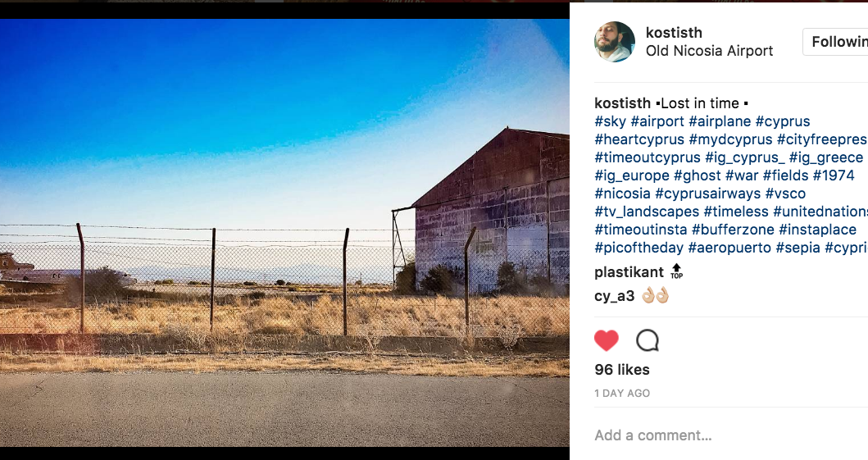The height and width of the screenshot is (460, 868).
Task: Open the Old Nicosia Airport location
Action: click(709, 51)
